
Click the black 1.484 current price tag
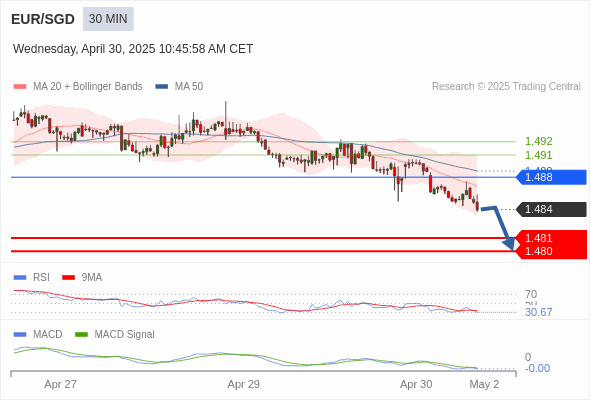tap(551, 210)
